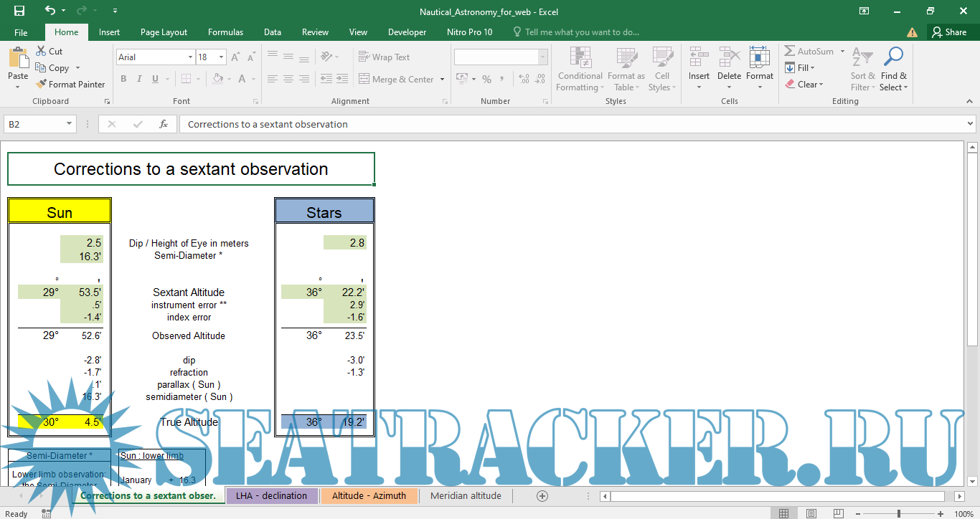The width and height of the screenshot is (980, 519).
Task: Expand the Name Box dropdown
Action: 70,124
